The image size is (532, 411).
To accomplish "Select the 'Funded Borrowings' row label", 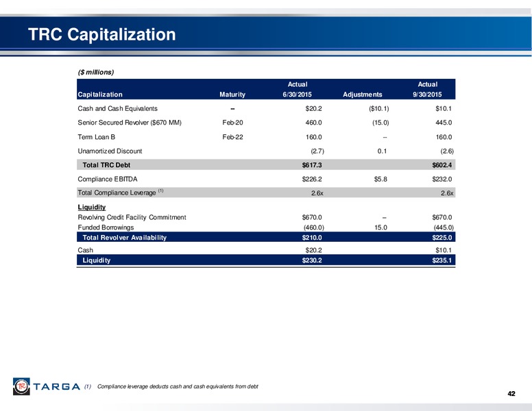I will [x=106, y=227].
